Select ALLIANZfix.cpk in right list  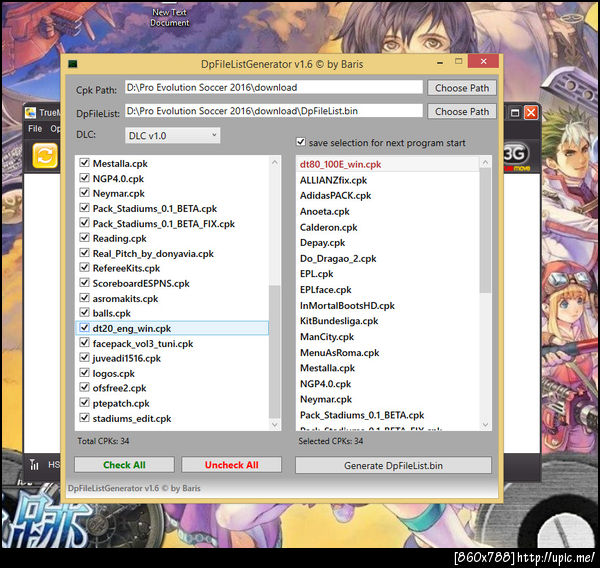tap(388, 180)
